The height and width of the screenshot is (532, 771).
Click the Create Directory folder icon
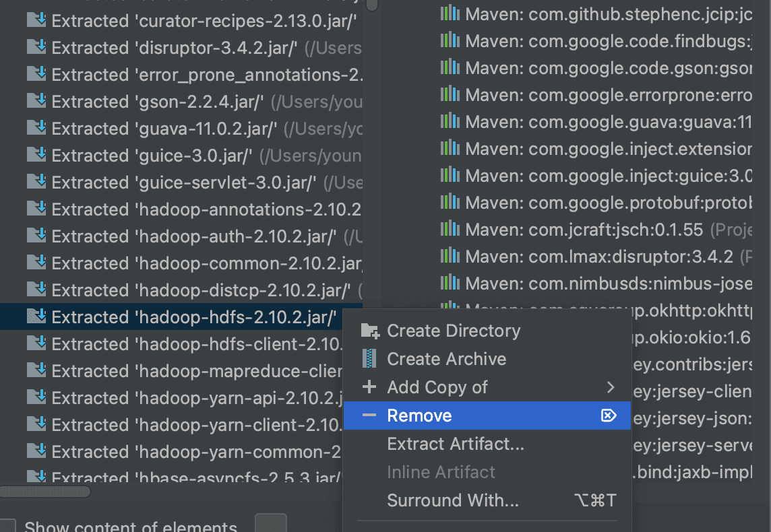click(x=369, y=331)
